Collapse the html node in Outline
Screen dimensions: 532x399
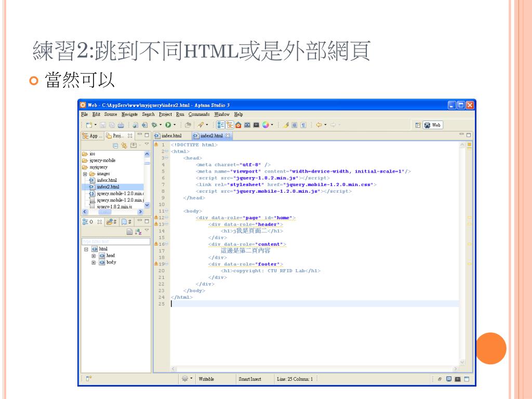[x=86, y=249]
